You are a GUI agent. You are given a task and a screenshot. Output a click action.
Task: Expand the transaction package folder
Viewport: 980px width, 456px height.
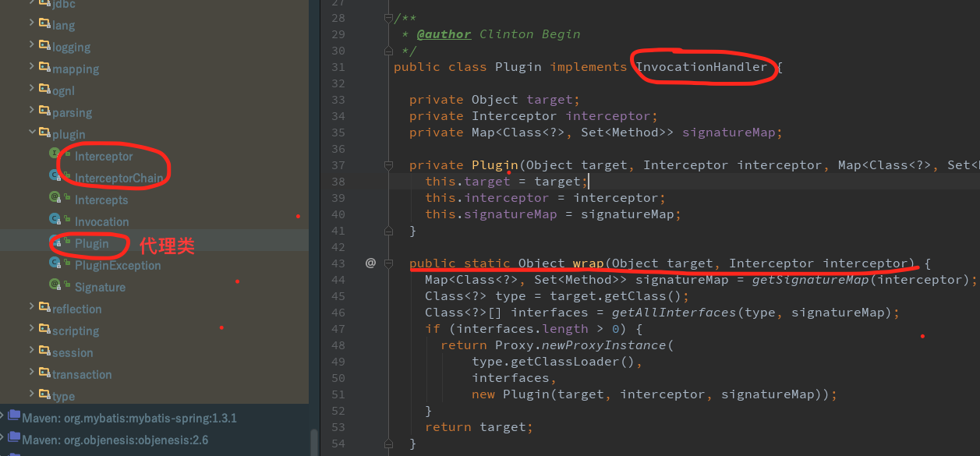point(32,373)
